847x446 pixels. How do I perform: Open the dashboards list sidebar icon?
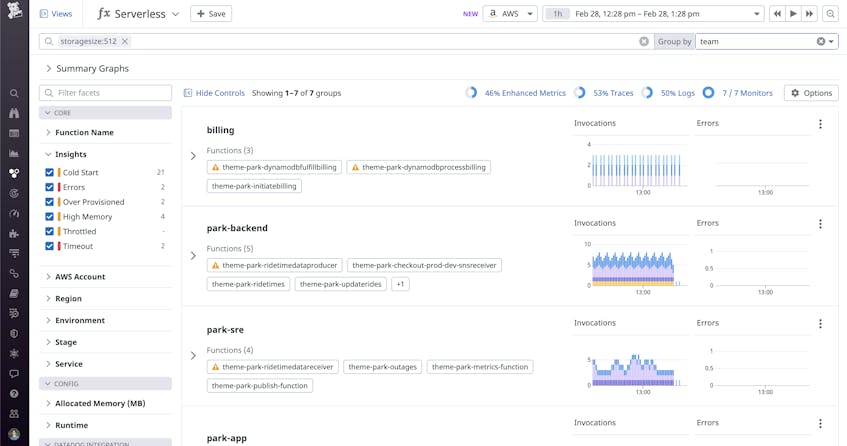pyautogui.click(x=14, y=133)
